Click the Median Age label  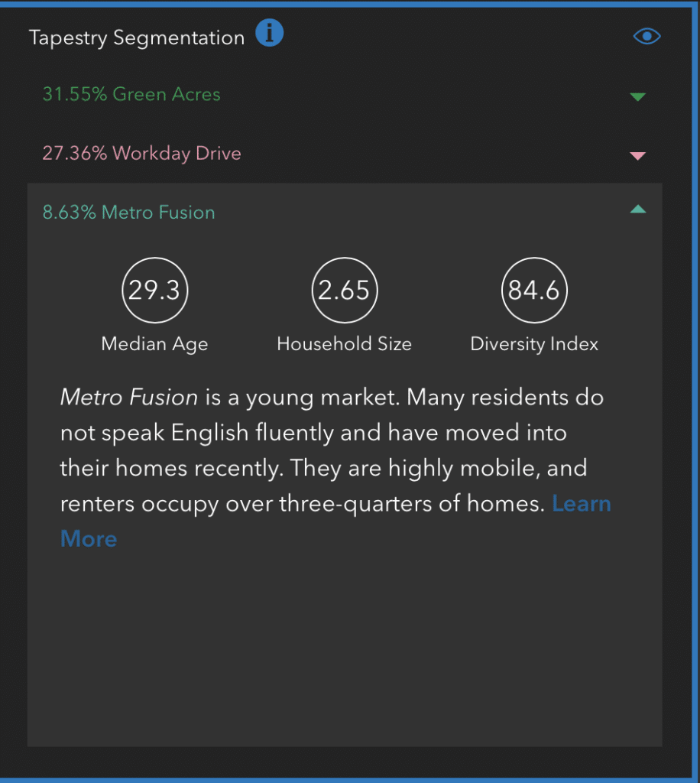tap(154, 345)
